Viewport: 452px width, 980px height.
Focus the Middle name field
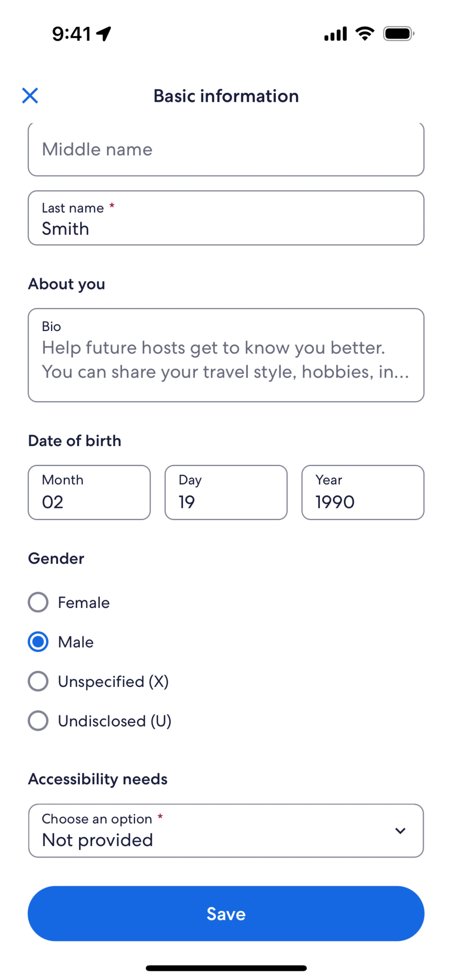pos(226,150)
